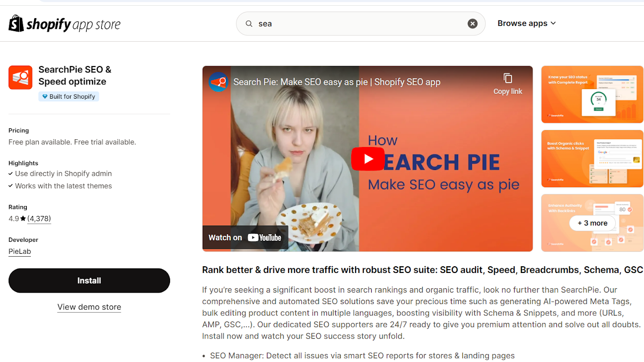Image resolution: width=644 pixels, height=362 pixels.
Task: Open the 'Know your SEO status' screenshot thumbnail
Action: point(592,94)
